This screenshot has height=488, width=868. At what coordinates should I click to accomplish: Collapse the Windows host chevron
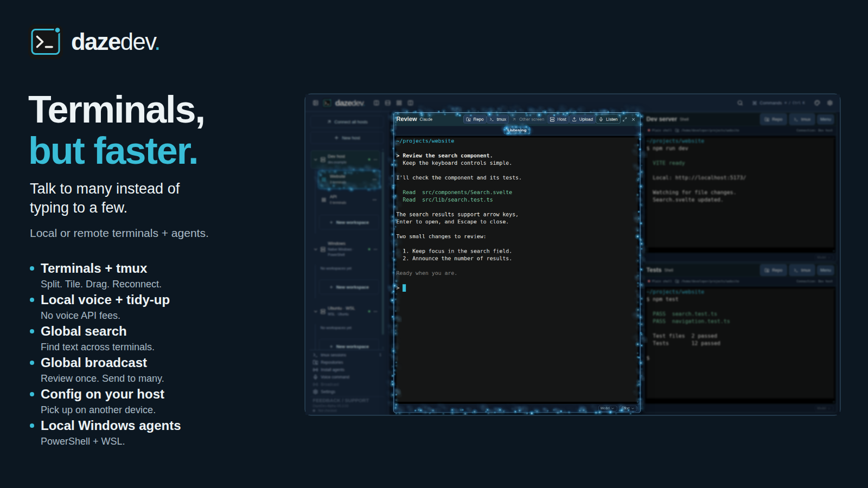coord(316,249)
